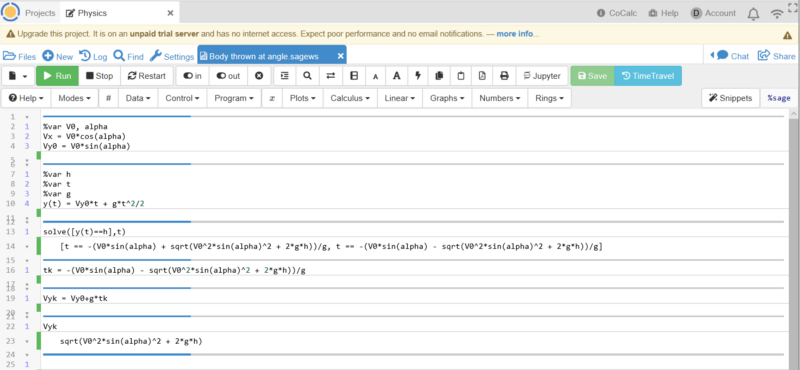The width and height of the screenshot is (800, 370).
Task: Click the CoCalc logo icon at top-left
Action: (x=11, y=12)
